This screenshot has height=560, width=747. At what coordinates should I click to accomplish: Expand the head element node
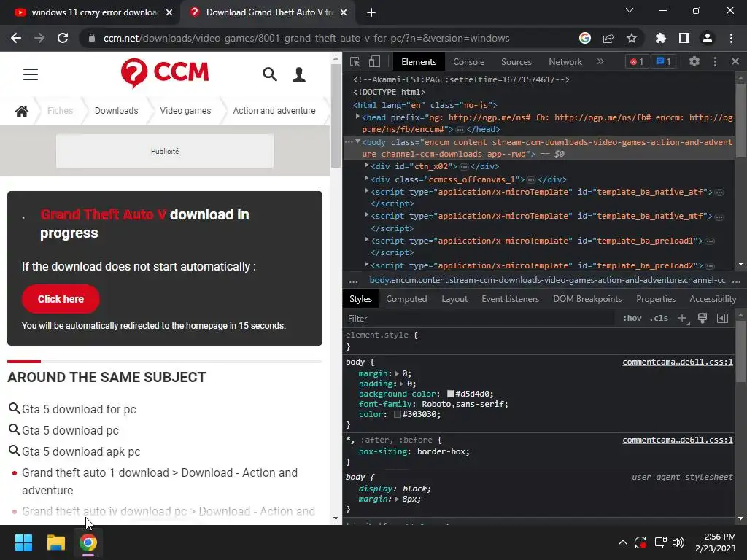click(357, 117)
